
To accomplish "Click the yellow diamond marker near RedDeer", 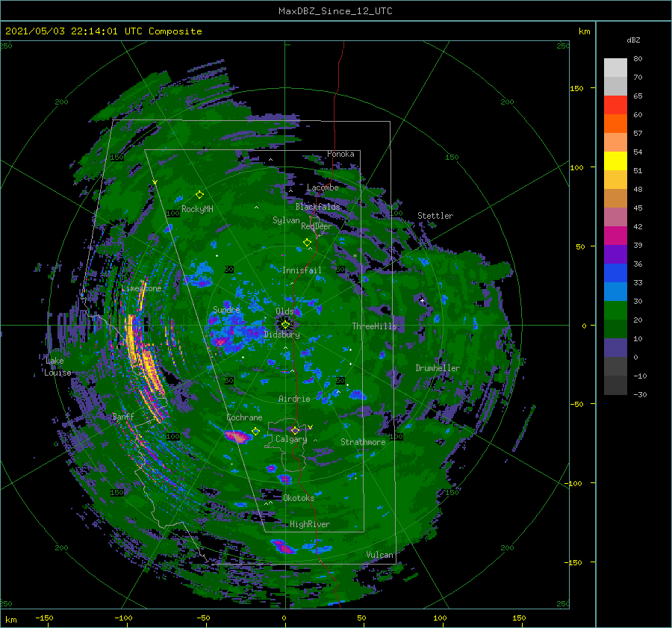I will pyautogui.click(x=307, y=243).
